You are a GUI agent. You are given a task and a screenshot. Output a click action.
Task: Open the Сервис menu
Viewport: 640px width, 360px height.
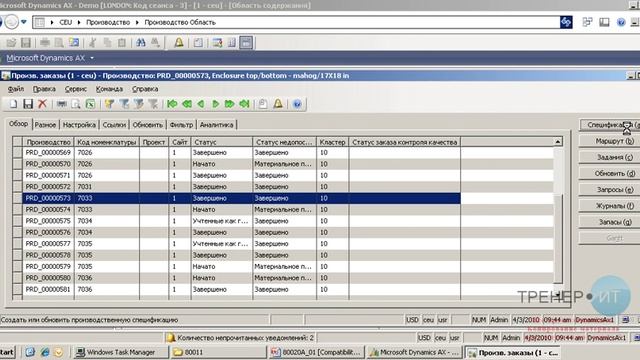point(76,89)
